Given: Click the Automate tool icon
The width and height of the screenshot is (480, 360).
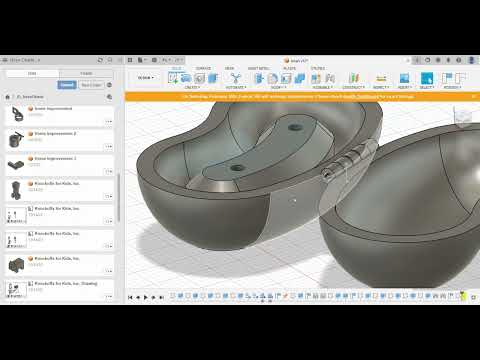Looking at the screenshot, I should tap(236, 78).
